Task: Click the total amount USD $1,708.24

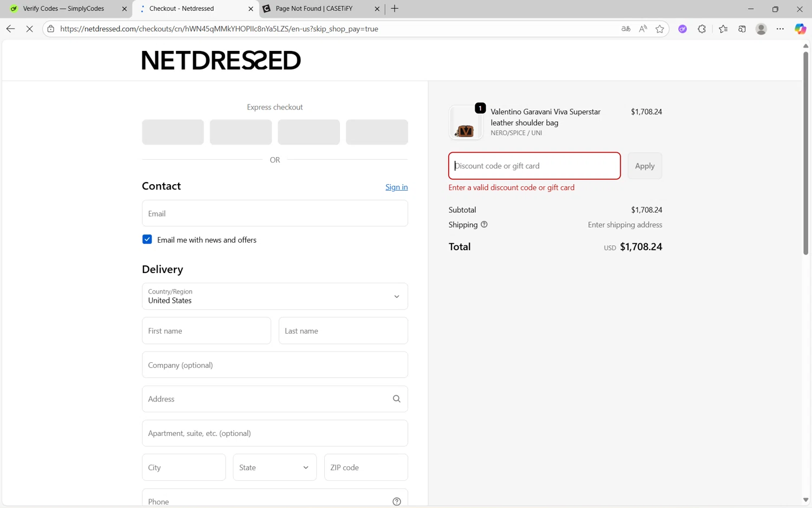Action: tap(633, 247)
